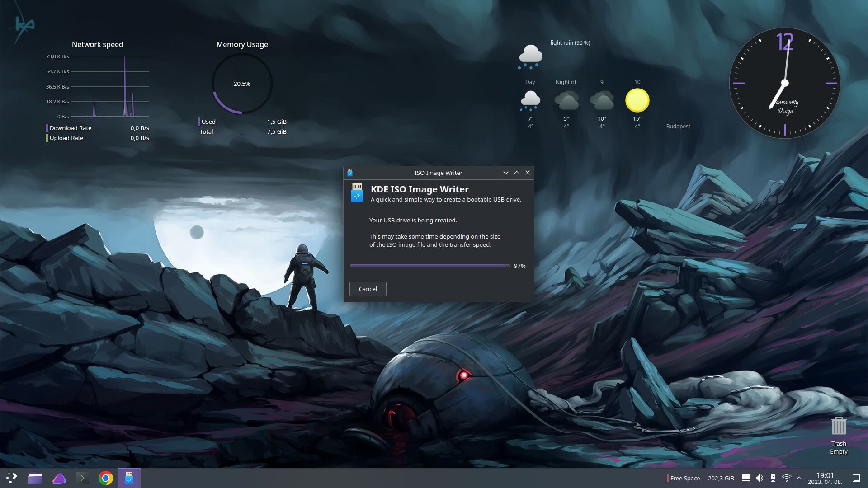Expand hidden system tray icons arrow
868x488 pixels.
pos(799,478)
